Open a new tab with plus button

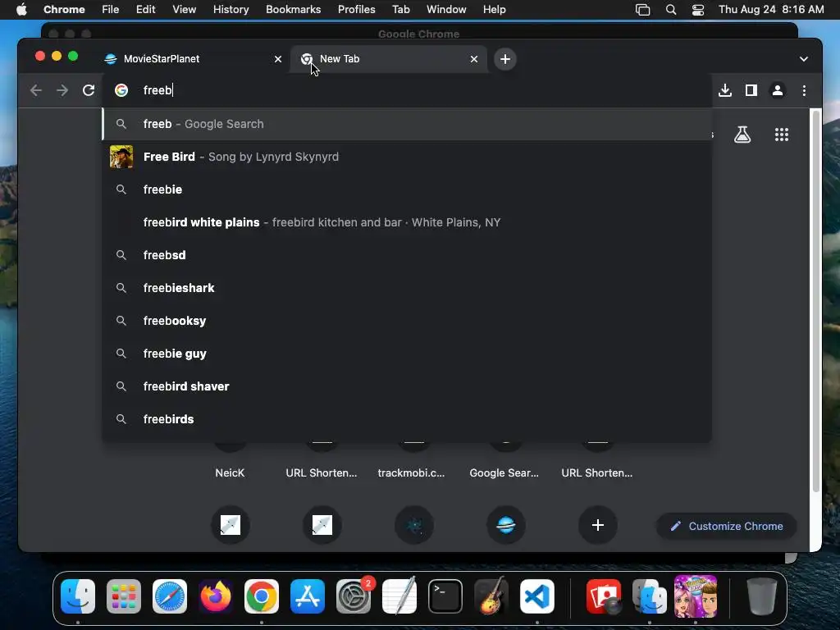click(x=504, y=59)
